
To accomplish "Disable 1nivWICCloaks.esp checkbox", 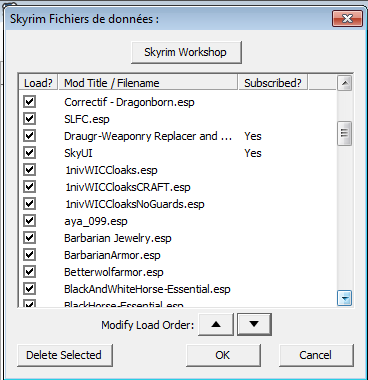I will [x=30, y=169].
